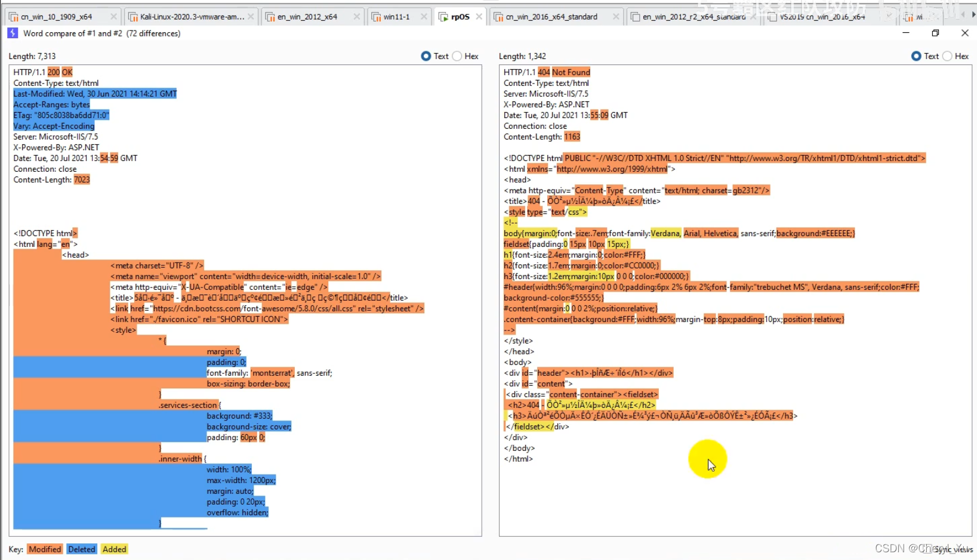Close the Kali-Linux-2020.3 VM tab
The height and width of the screenshot is (560, 977).
click(x=251, y=17)
